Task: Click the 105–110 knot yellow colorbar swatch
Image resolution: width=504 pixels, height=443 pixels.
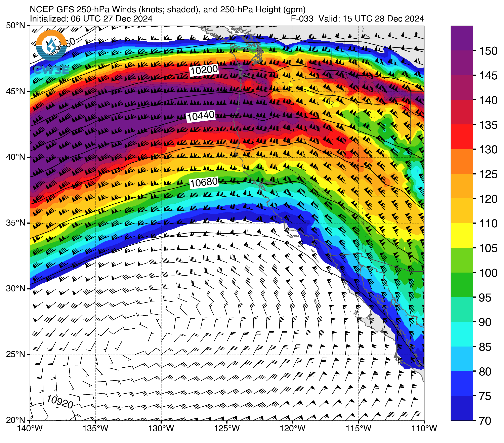Action: [462, 236]
